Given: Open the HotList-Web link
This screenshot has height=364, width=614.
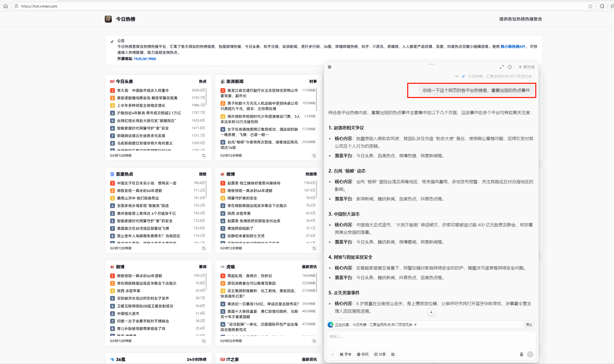Looking at the screenshot, I should (145, 59).
